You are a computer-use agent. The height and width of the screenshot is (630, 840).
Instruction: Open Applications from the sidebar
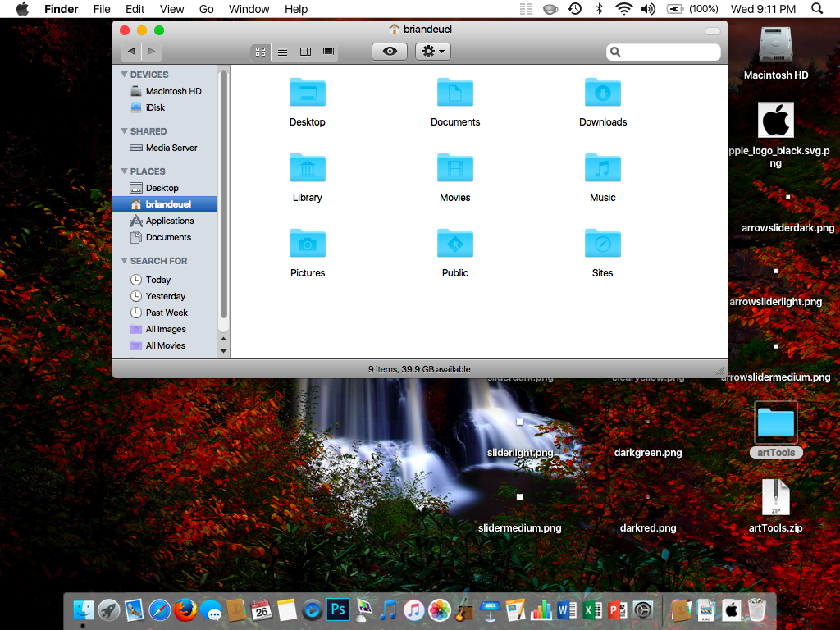165,221
